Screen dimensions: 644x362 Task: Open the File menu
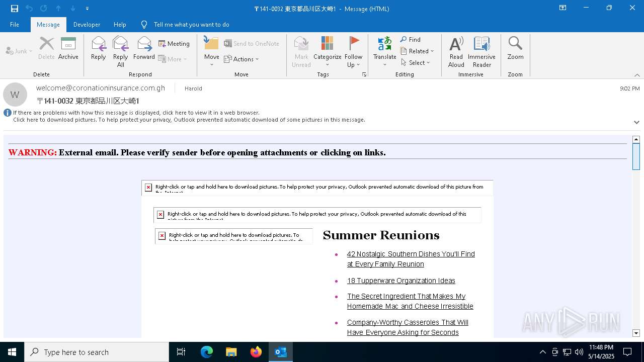click(15, 25)
